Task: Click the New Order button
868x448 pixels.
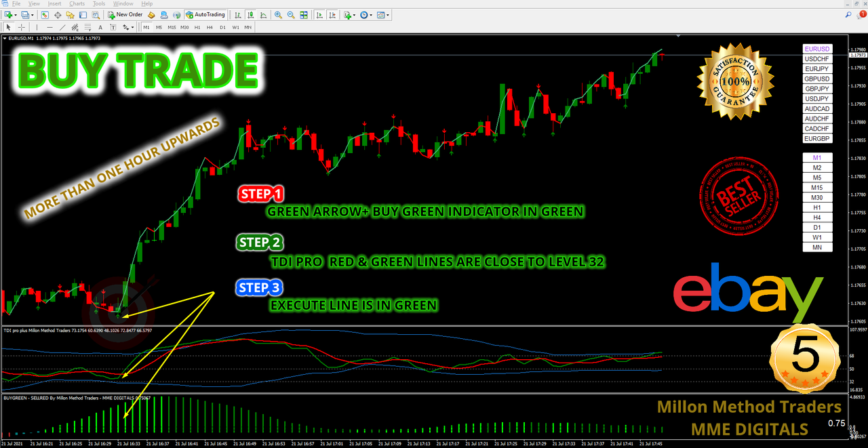Action: 125,15
